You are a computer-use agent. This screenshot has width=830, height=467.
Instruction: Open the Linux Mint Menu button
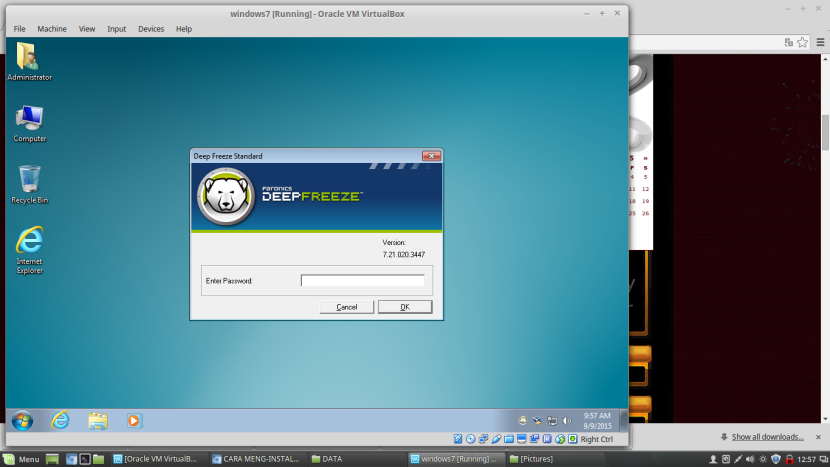[22, 459]
